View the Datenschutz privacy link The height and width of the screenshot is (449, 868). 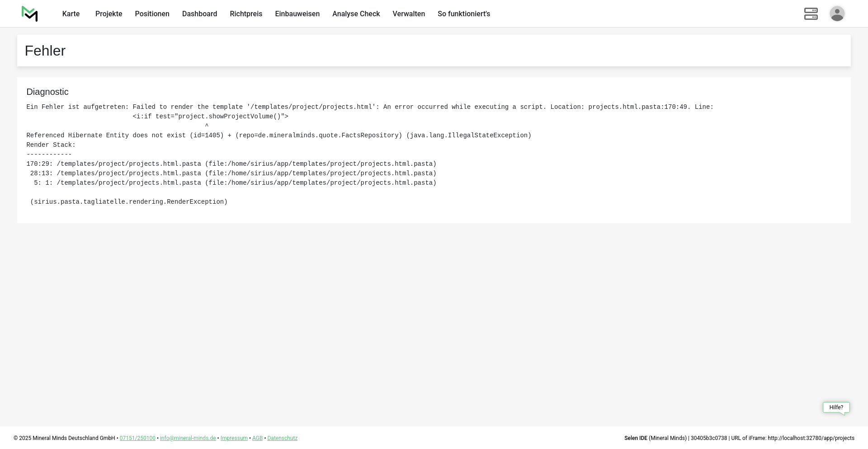282,438
